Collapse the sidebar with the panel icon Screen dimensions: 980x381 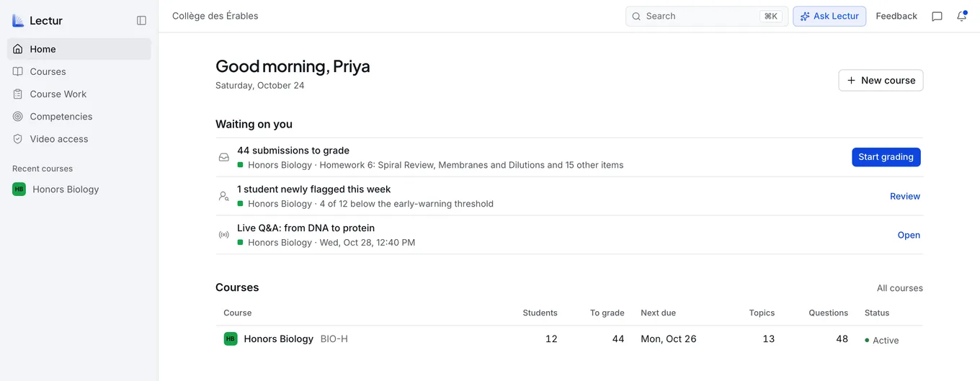pos(141,21)
